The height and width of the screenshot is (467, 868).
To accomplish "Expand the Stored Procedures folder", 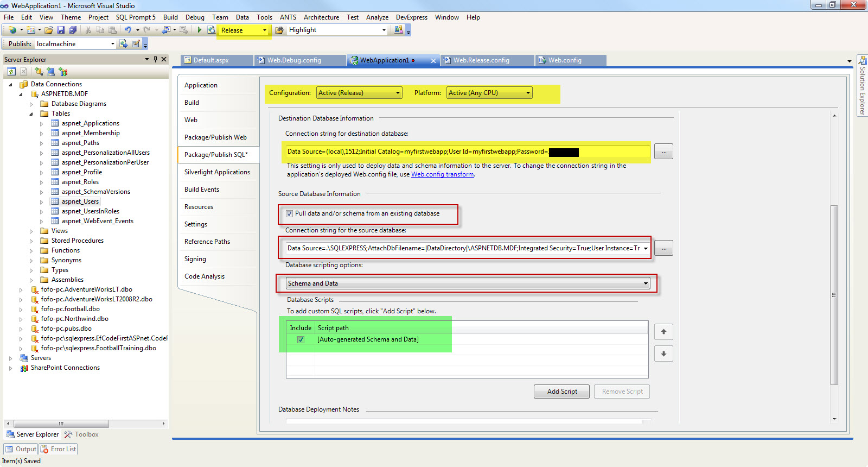I will (x=31, y=241).
